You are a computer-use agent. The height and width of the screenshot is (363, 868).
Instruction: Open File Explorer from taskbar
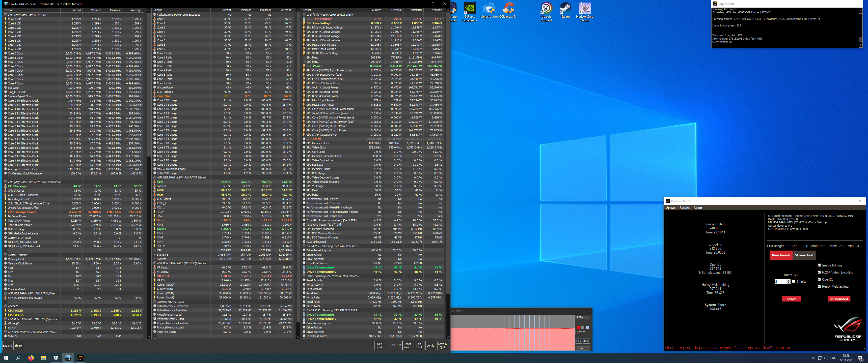tap(43, 358)
